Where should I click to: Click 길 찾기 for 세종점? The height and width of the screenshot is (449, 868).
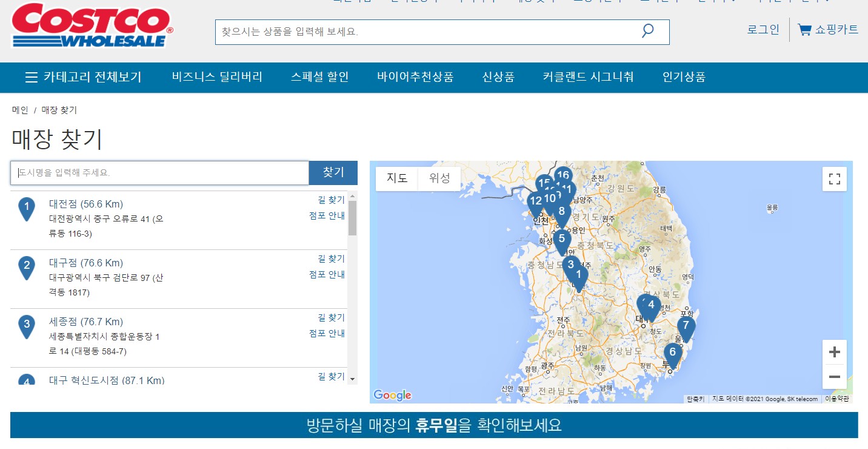(x=331, y=317)
